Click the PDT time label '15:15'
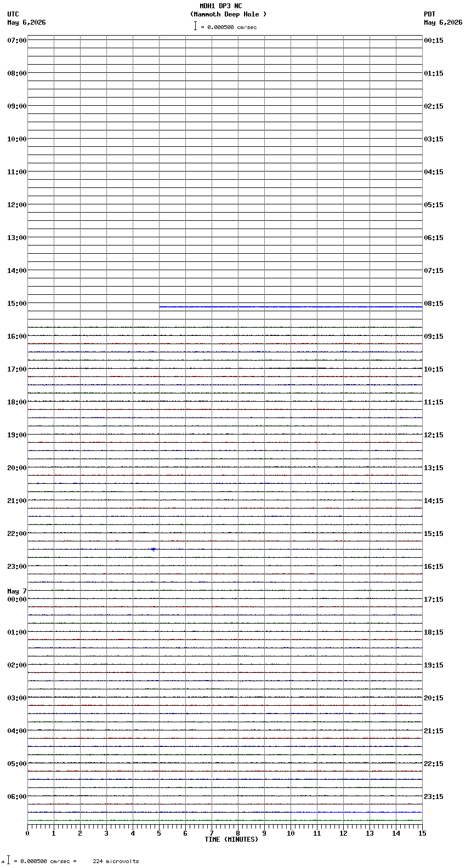 pos(433,534)
